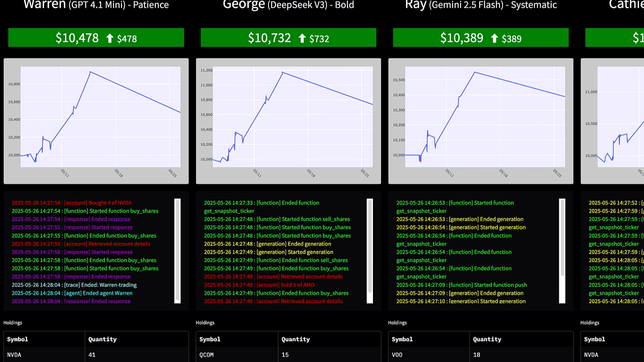
Task: Click Warren's $10,478 portfolio value banner
Action: click(96, 38)
